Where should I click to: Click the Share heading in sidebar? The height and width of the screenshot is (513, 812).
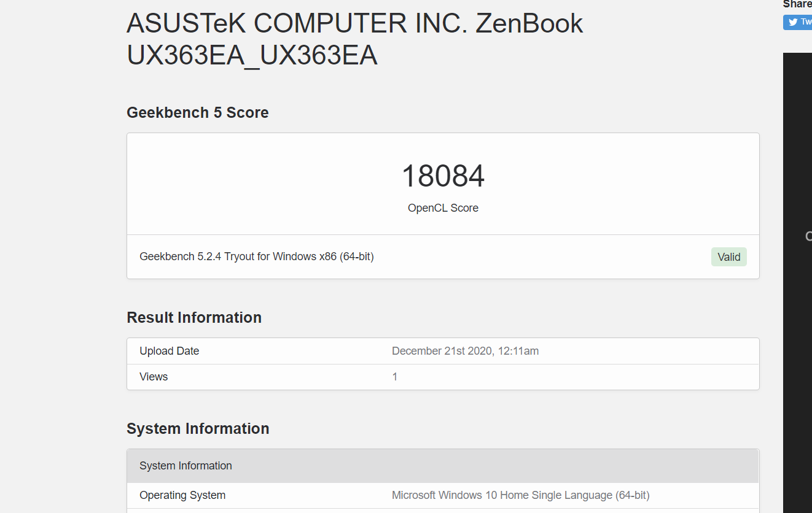click(x=797, y=4)
